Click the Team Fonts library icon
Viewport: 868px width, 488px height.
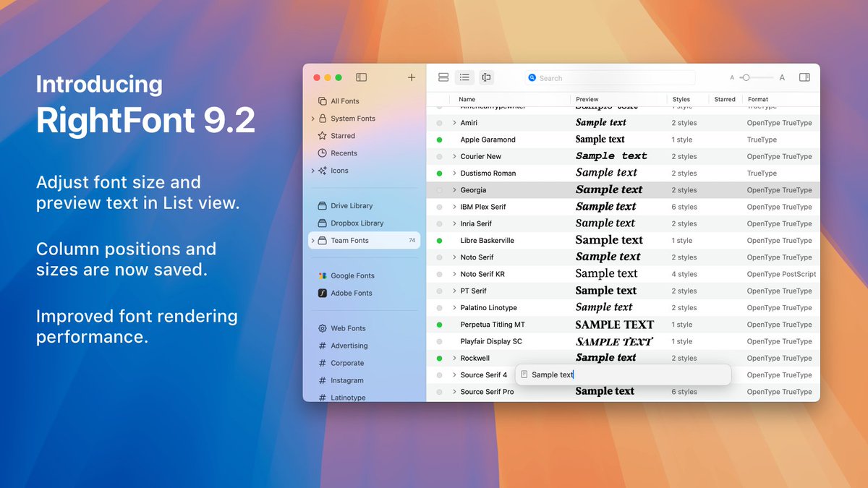323,241
